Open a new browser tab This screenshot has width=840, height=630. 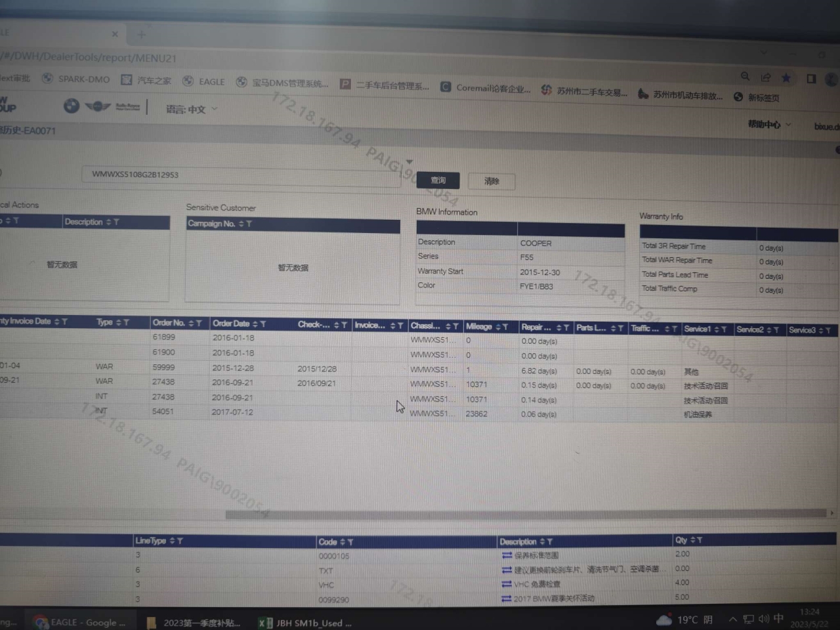point(141,34)
